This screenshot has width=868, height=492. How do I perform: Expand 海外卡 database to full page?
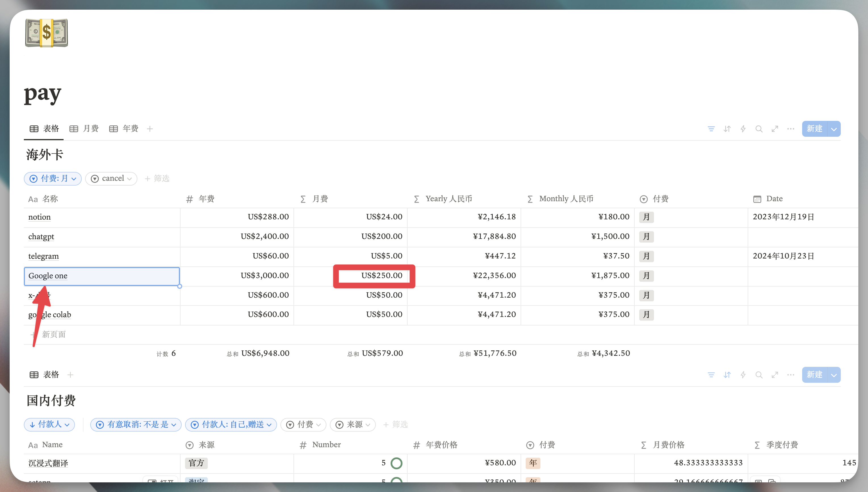tap(775, 129)
